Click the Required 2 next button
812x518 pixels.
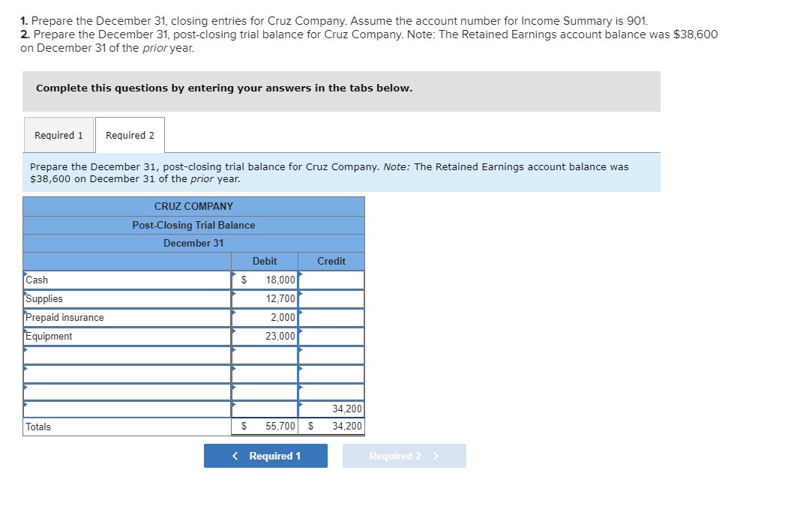pyautogui.click(x=403, y=456)
